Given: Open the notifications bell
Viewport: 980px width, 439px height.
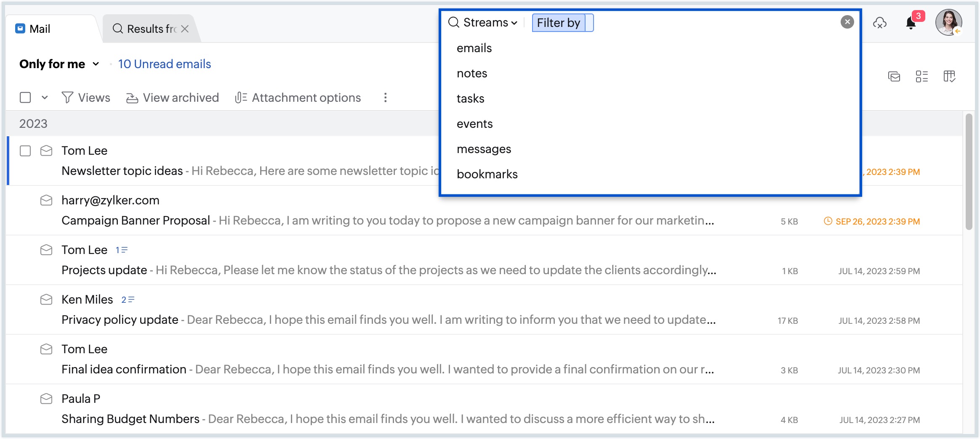Looking at the screenshot, I should [911, 24].
